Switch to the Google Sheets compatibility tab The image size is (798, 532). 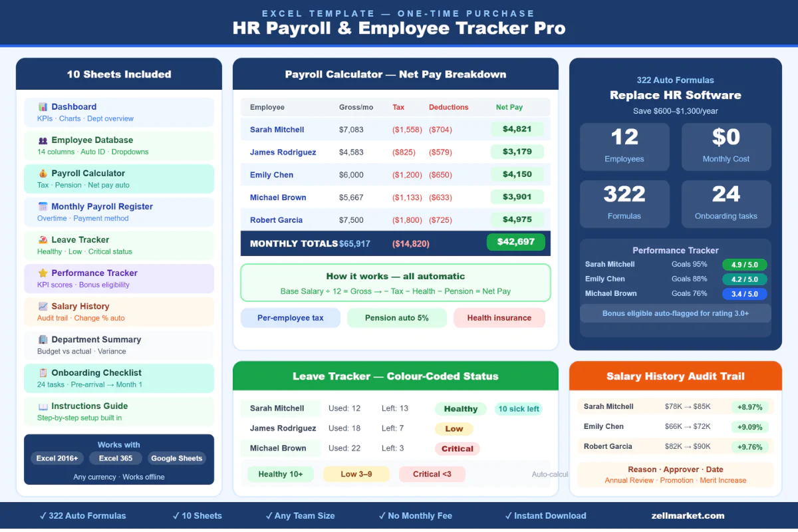pyautogui.click(x=176, y=458)
